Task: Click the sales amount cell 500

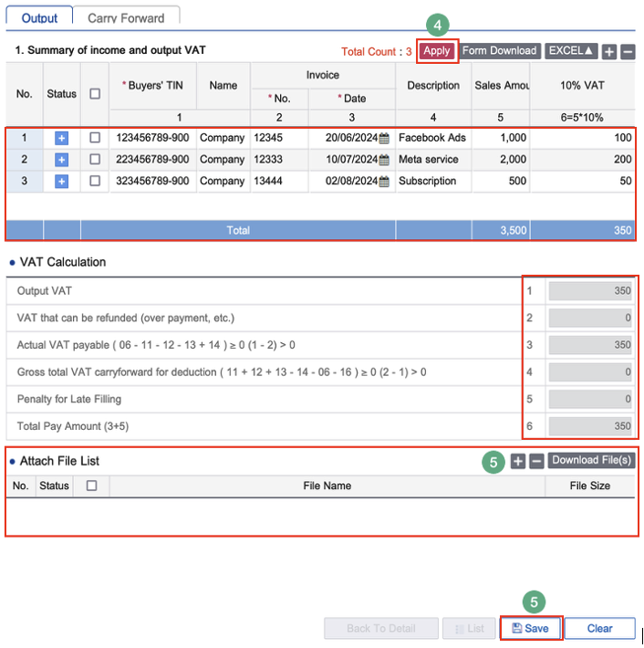Action: point(501,181)
